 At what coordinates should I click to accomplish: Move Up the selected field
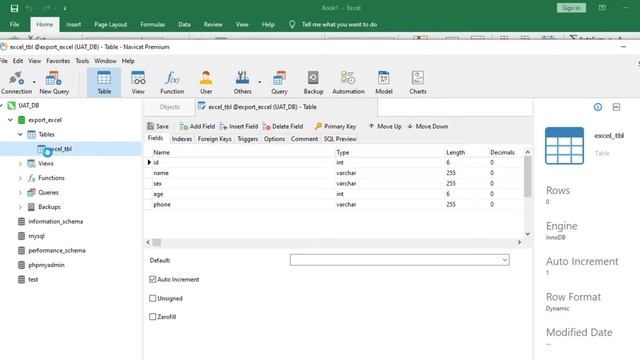[x=385, y=126]
